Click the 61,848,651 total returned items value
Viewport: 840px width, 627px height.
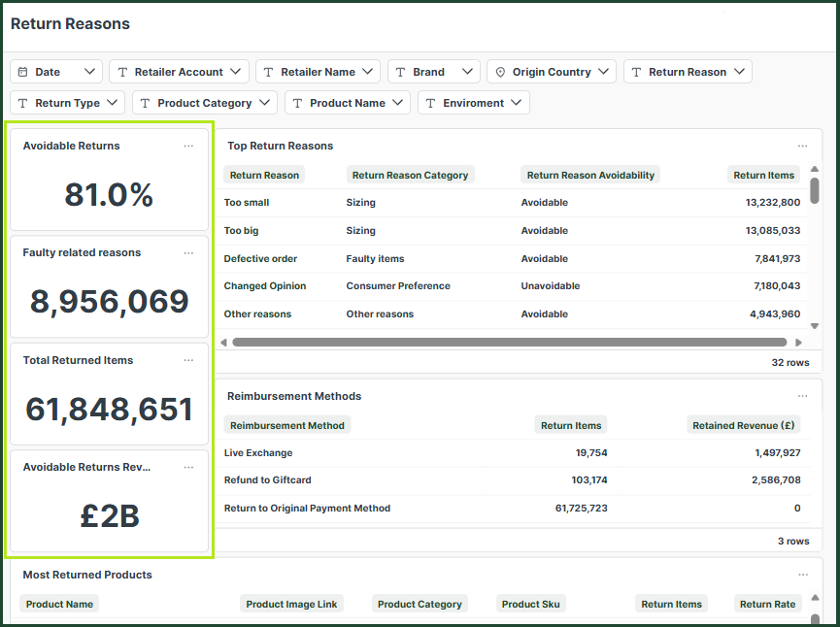coord(110,410)
